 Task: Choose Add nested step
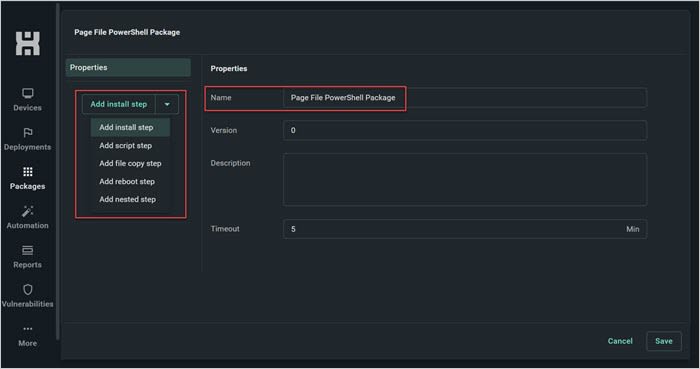click(130, 199)
